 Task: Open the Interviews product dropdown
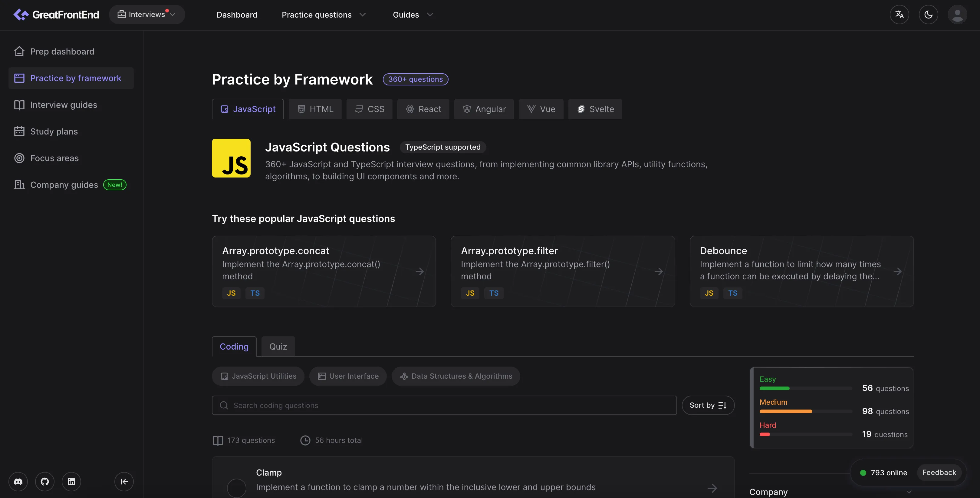[x=147, y=15]
